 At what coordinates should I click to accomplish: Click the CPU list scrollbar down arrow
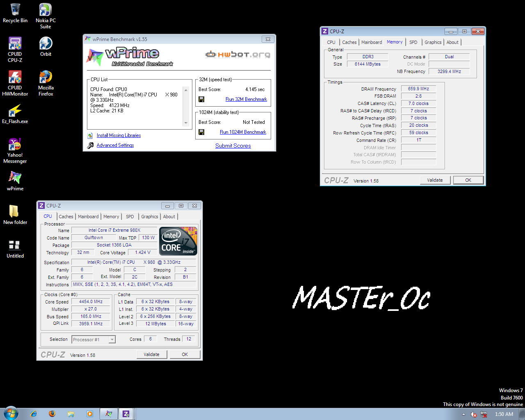point(186,123)
